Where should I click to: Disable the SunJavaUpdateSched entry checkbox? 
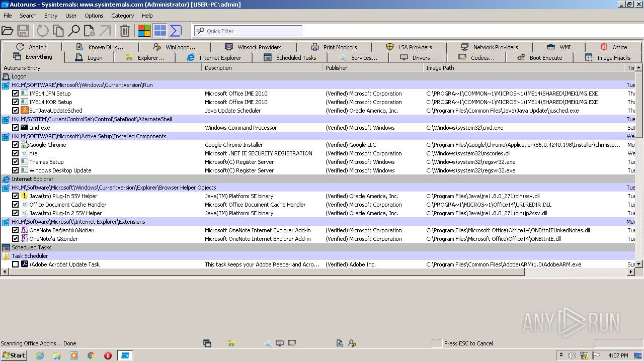point(15,111)
